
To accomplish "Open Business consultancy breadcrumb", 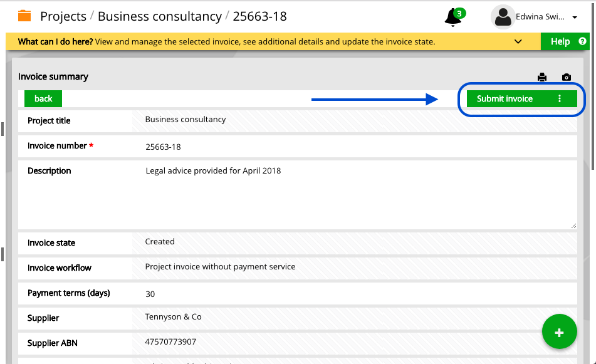I will [x=160, y=16].
